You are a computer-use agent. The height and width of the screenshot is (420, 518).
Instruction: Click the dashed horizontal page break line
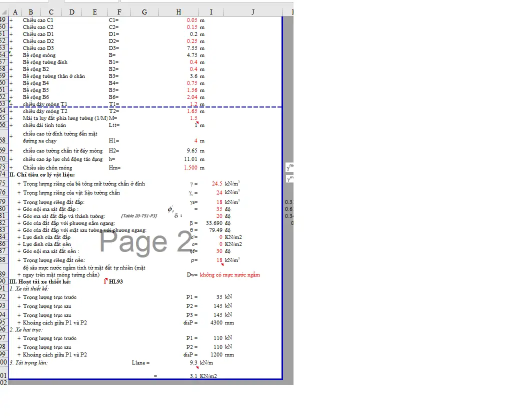tap(150, 107)
